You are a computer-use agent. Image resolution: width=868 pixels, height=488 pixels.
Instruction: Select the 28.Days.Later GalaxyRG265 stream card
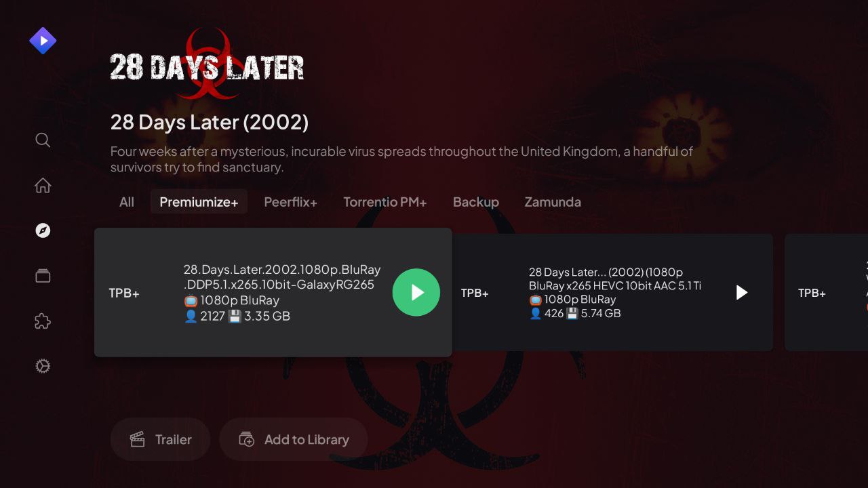click(x=273, y=292)
